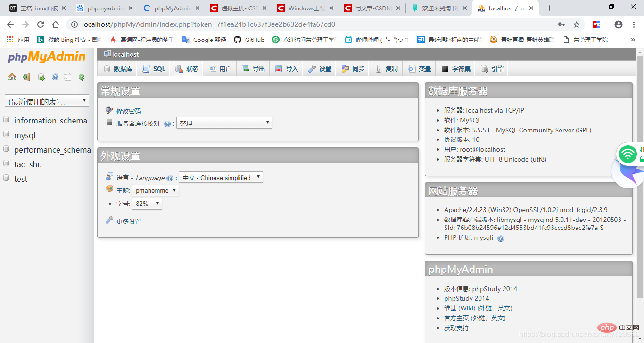Open the performance_schema database
This screenshot has width=644, height=343.
(x=52, y=150)
